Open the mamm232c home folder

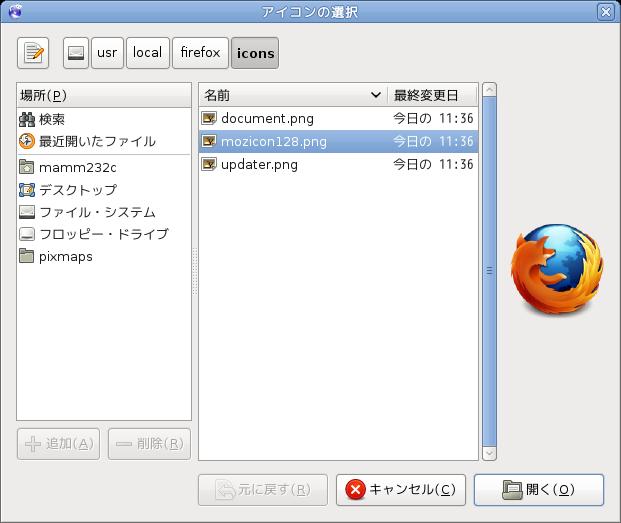click(x=104, y=167)
